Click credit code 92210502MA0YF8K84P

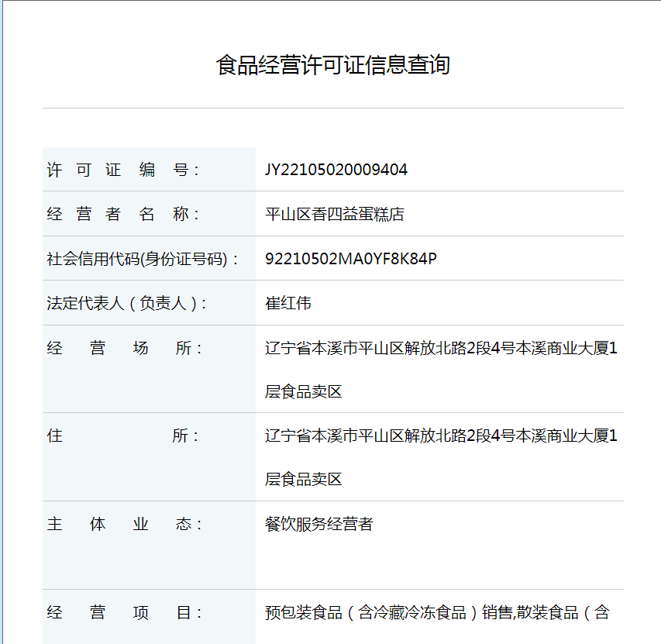351,259
